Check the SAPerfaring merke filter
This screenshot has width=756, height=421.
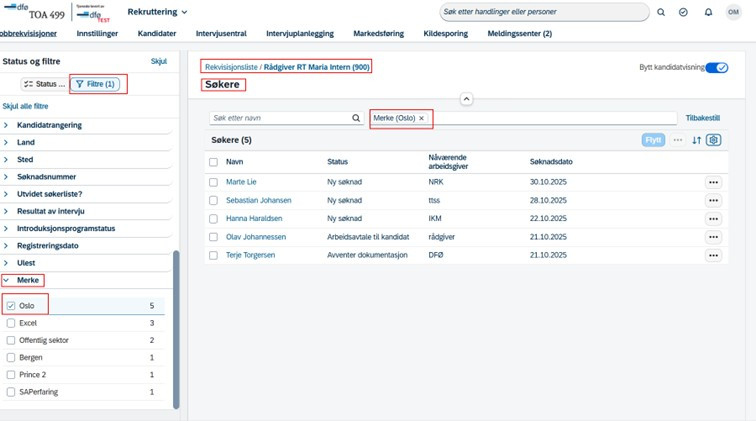click(11, 392)
